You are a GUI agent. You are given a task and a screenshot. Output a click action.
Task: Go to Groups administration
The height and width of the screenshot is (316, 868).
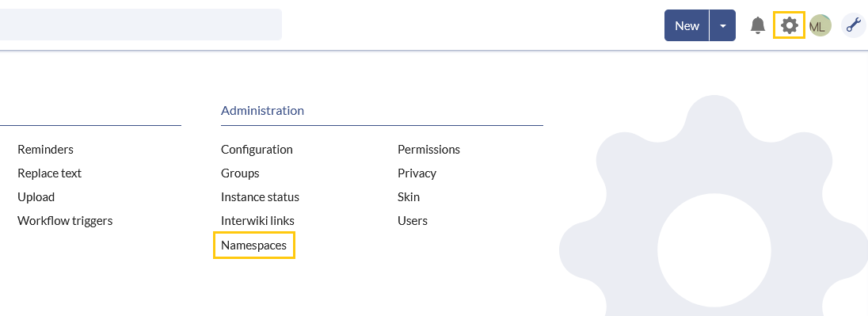pyautogui.click(x=240, y=173)
